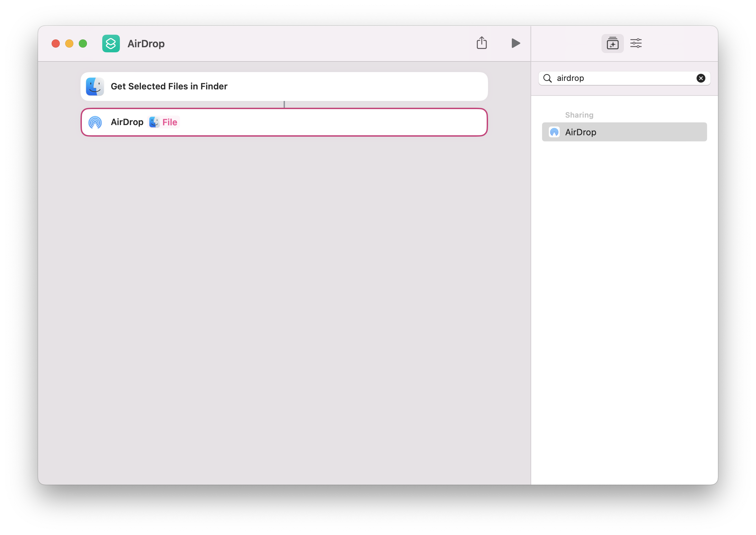Click the AirDrop shortcut title text
Viewport: 756px width, 535px height.
146,44
